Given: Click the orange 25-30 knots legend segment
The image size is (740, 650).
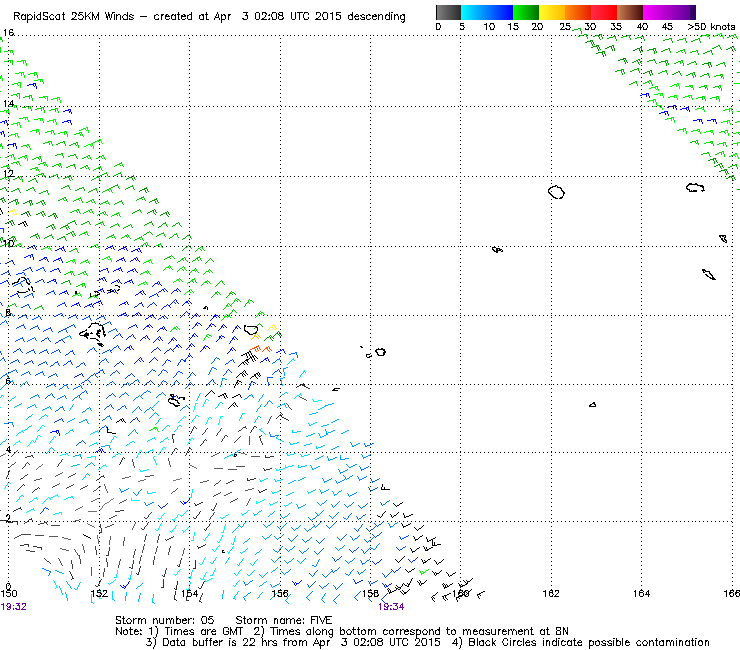Looking at the screenshot, I should (578, 12).
